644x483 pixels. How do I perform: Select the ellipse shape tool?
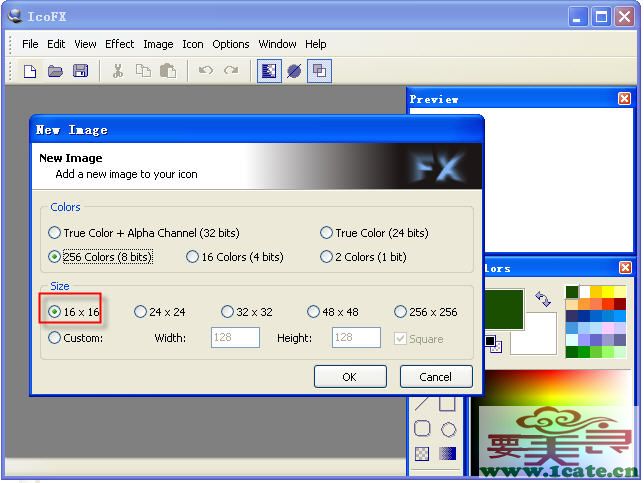449,429
